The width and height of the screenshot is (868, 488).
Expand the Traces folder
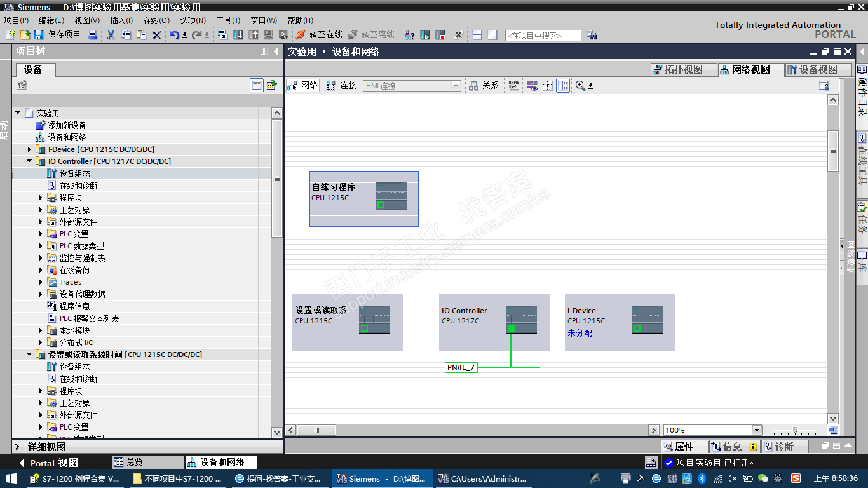(x=41, y=282)
